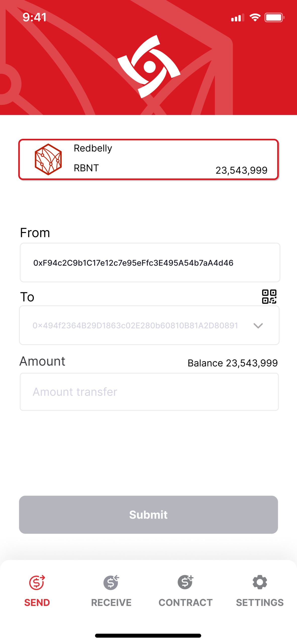Switch to the RECEIVE tab label

tap(111, 602)
